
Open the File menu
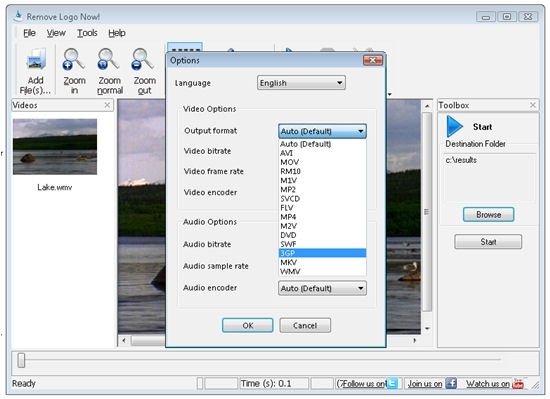(29, 33)
